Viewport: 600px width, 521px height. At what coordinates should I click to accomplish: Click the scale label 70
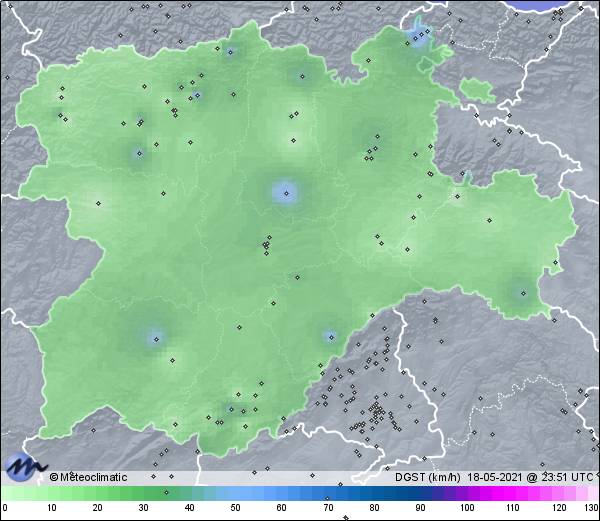pos(328,508)
